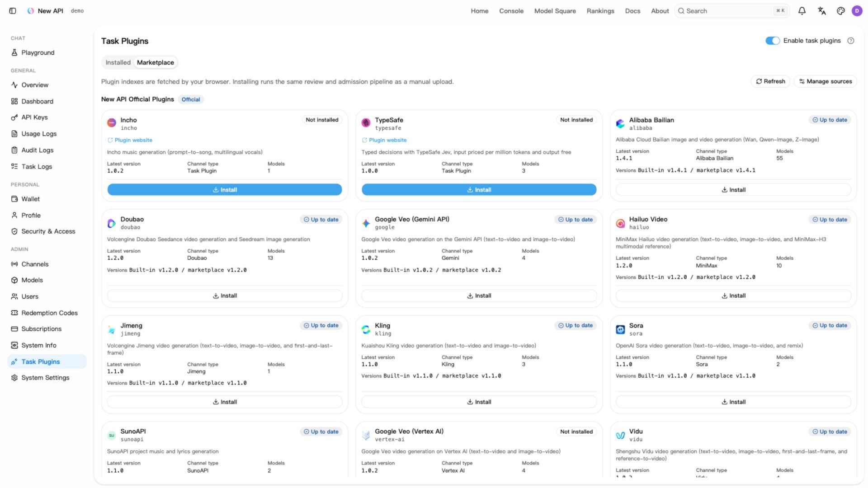Open Docs in top navigation
The image size is (868, 488).
[x=632, y=11]
